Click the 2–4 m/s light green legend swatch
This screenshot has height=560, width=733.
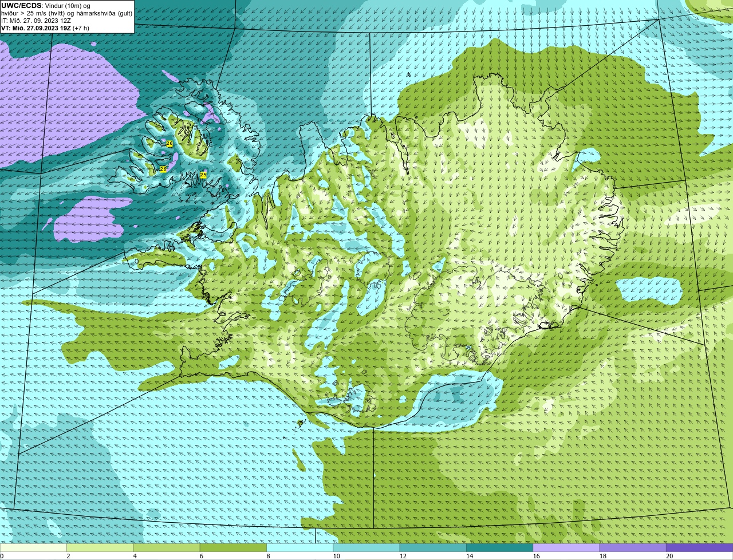click(100, 547)
